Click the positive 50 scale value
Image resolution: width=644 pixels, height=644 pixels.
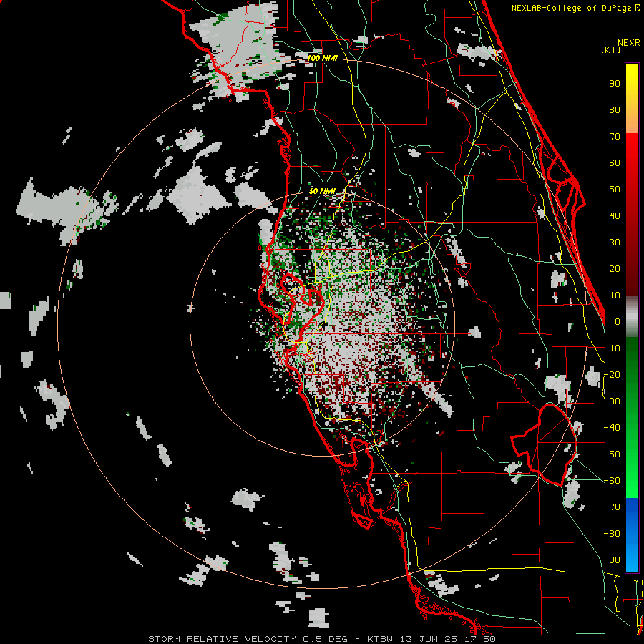[x=615, y=190]
